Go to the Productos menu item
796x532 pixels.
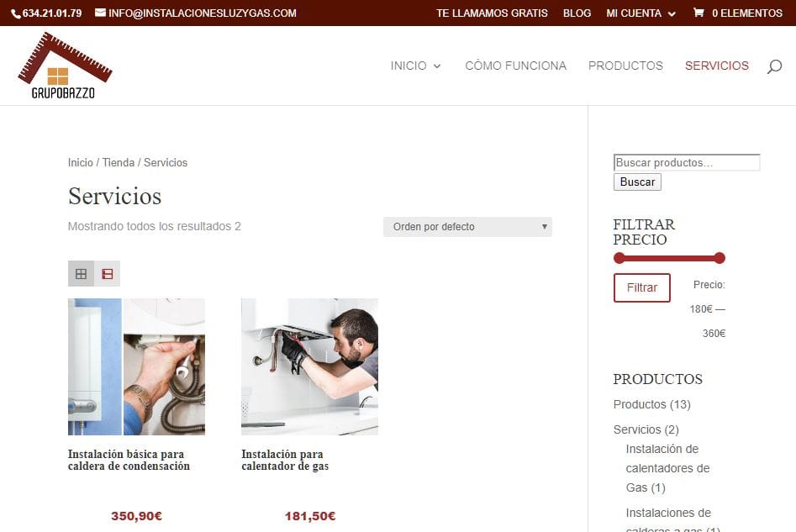pyautogui.click(x=625, y=66)
